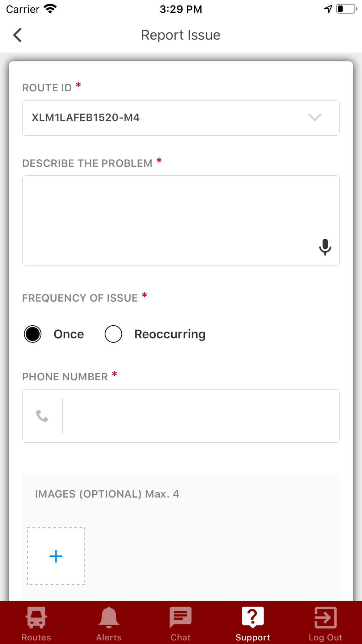Focus the Describe the Problem text area
The image size is (362, 644).
point(181,221)
